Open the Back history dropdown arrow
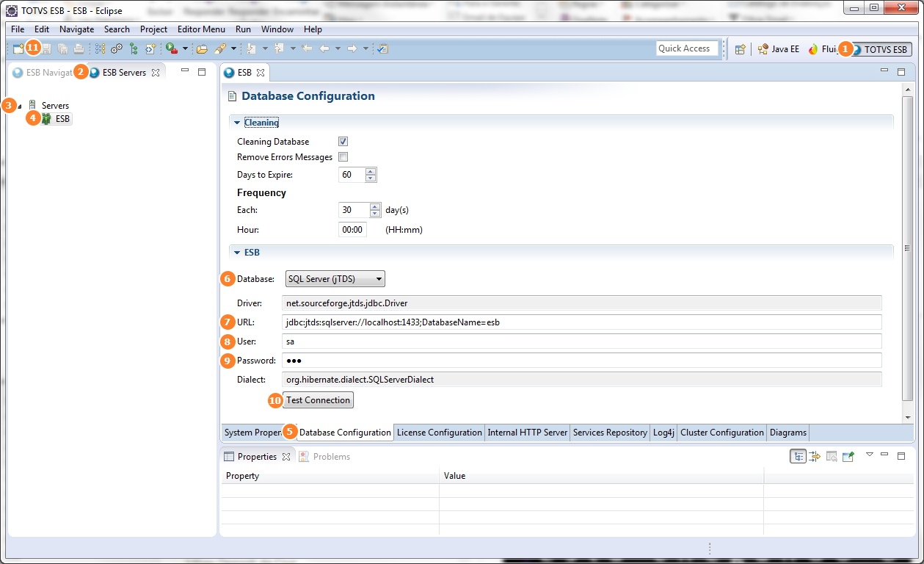The height and width of the screenshot is (564, 924). 338,49
